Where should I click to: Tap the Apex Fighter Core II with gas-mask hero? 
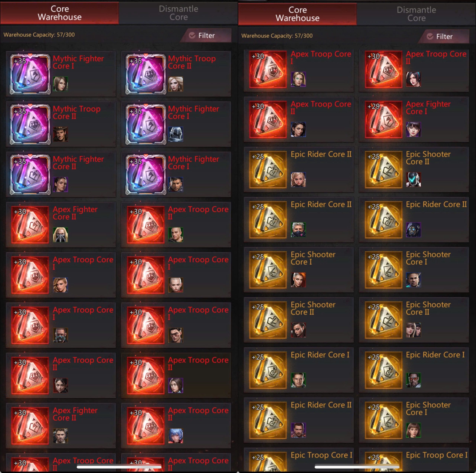tap(61, 225)
